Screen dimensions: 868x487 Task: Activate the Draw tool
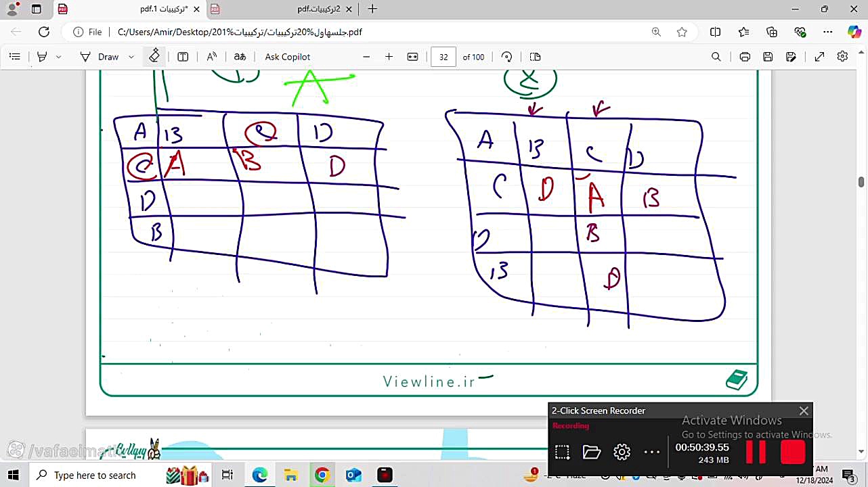click(100, 57)
